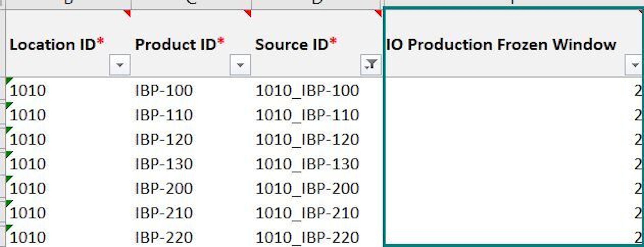
Task: Select the 1010_IBP-100 source cell
Action: pyautogui.click(x=307, y=90)
